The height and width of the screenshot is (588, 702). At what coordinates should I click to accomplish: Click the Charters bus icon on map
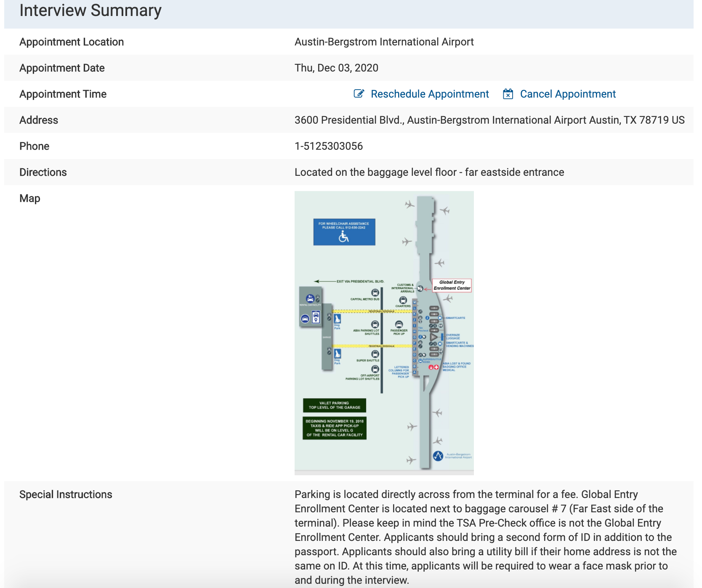pos(403,300)
